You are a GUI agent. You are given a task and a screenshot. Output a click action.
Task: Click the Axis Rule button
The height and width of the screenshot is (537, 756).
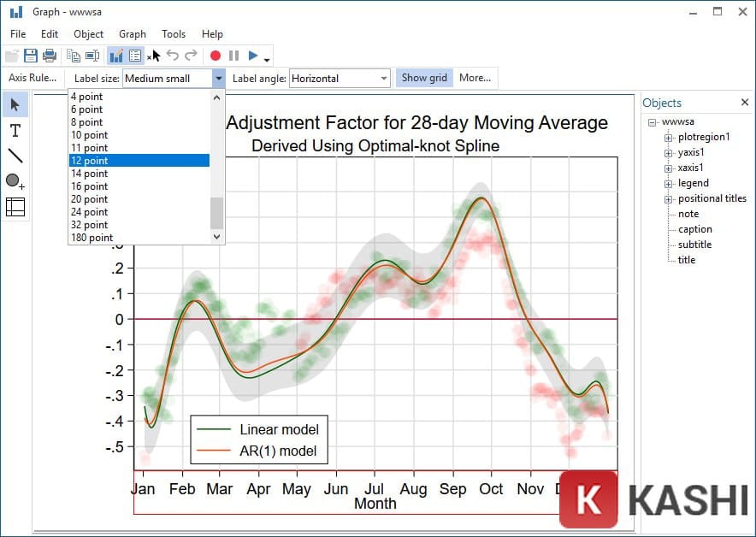click(33, 77)
